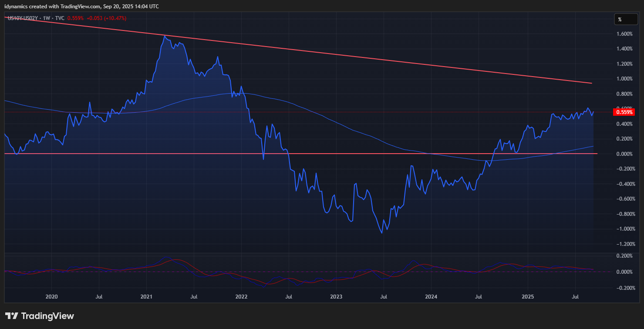Select the 1W interval in the legend
This screenshot has width=644, height=329.
coord(46,18)
